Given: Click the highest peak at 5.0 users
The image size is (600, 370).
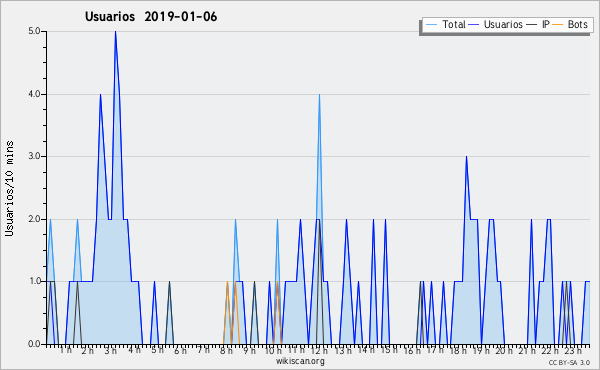Looking at the screenshot, I should pos(115,32).
